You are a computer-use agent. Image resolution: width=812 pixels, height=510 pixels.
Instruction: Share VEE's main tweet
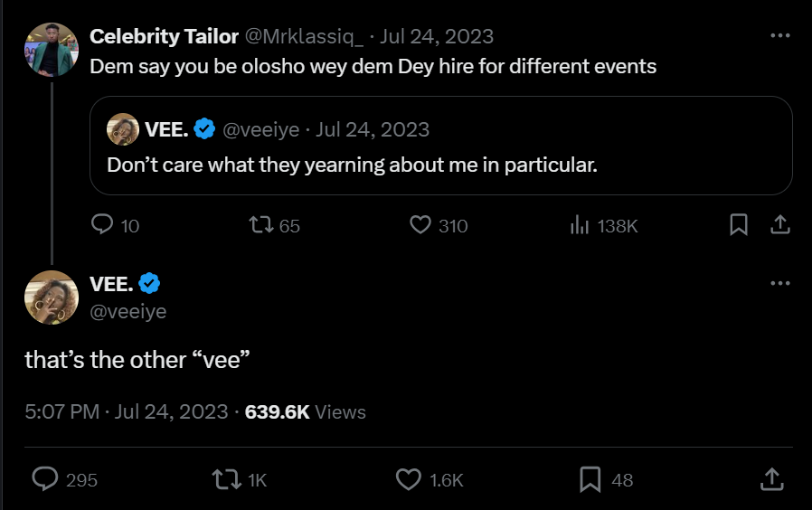pyautogui.click(x=771, y=479)
